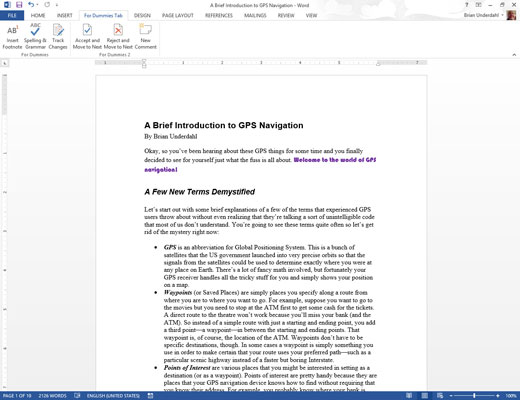Switch to the INSERT tab
The width and height of the screenshot is (520, 400).
(64, 15)
